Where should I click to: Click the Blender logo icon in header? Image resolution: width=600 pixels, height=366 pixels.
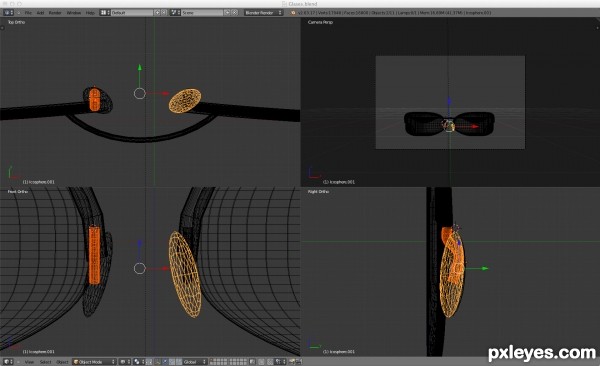293,13
